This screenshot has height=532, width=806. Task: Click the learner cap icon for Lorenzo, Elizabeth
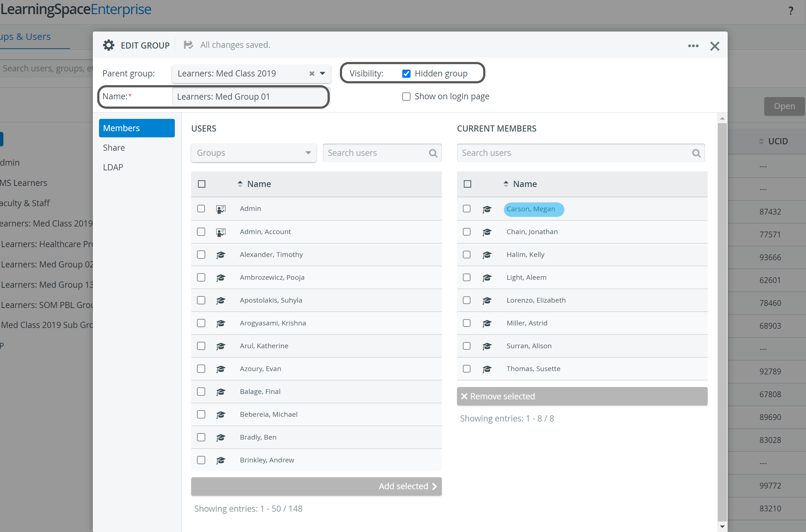click(x=487, y=301)
